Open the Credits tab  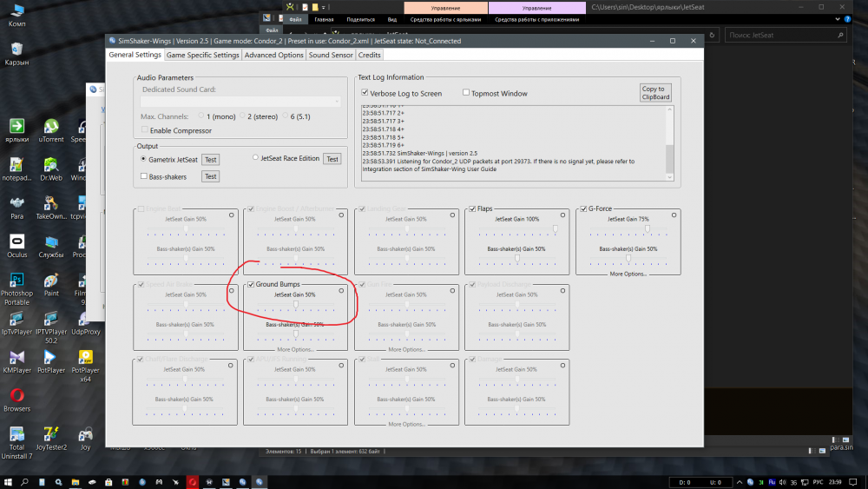(369, 55)
